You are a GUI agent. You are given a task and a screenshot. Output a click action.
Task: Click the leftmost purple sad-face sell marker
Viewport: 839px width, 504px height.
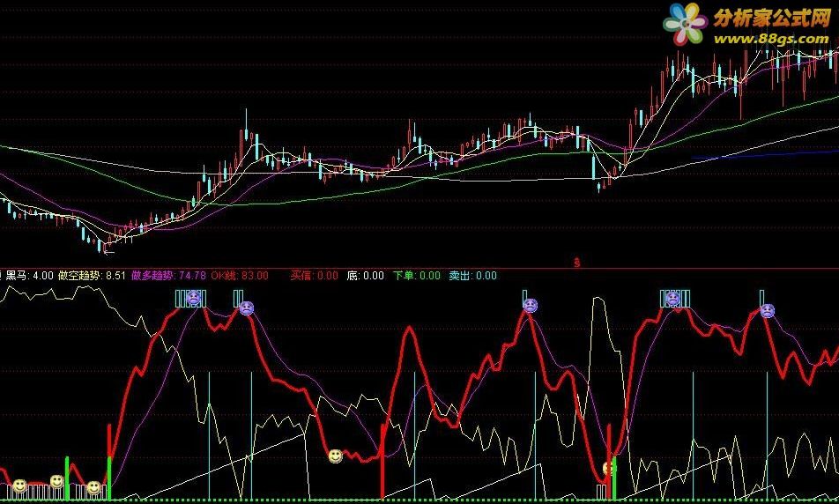[194, 298]
